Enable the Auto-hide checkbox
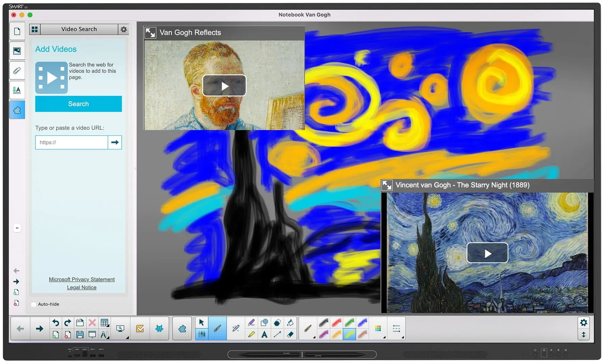604x364 pixels. [x=34, y=304]
